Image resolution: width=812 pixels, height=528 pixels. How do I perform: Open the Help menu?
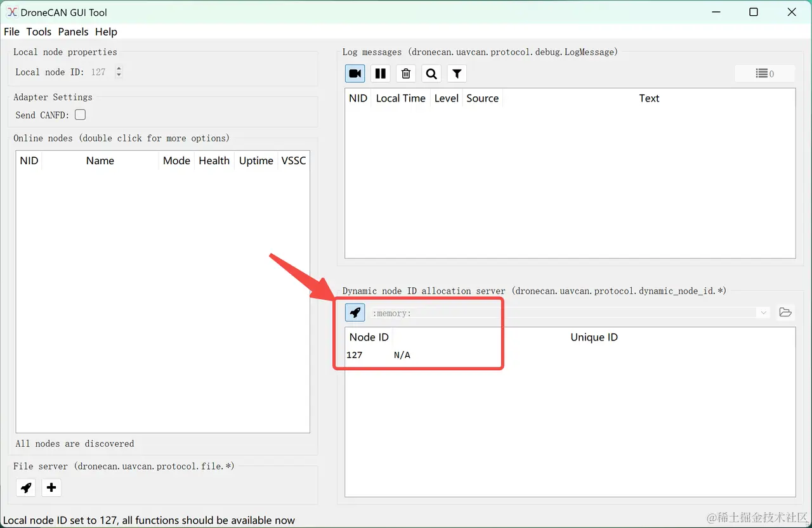click(x=106, y=32)
